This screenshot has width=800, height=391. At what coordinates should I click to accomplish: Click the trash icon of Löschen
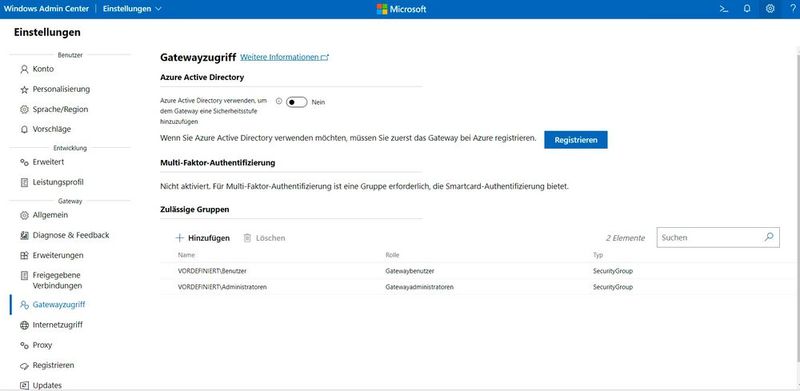[247, 238]
